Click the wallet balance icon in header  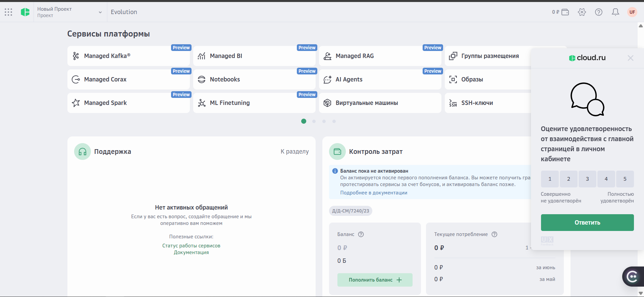565,12
